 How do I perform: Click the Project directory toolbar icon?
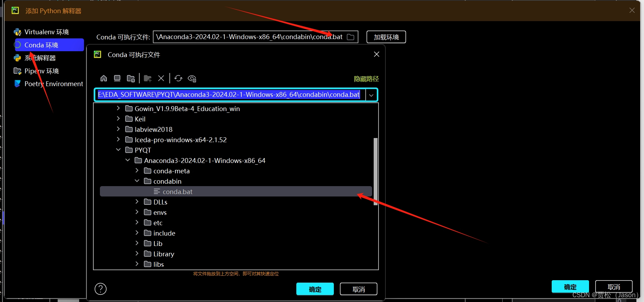(131, 79)
